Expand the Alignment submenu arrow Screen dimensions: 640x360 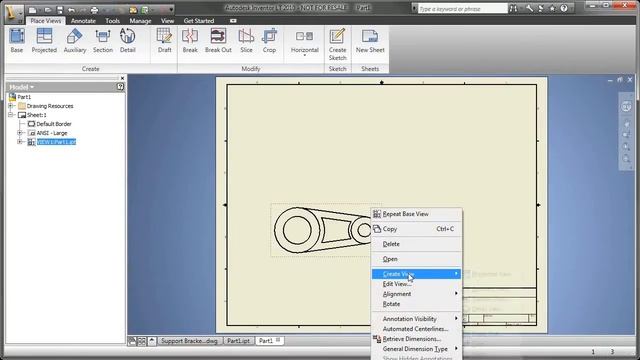tap(456, 293)
